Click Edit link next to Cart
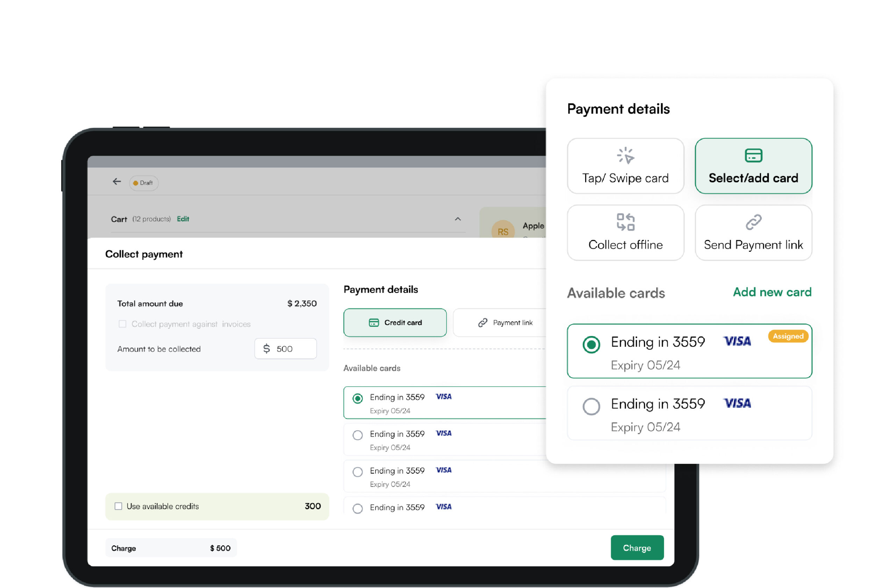The height and width of the screenshot is (588, 895). click(183, 219)
